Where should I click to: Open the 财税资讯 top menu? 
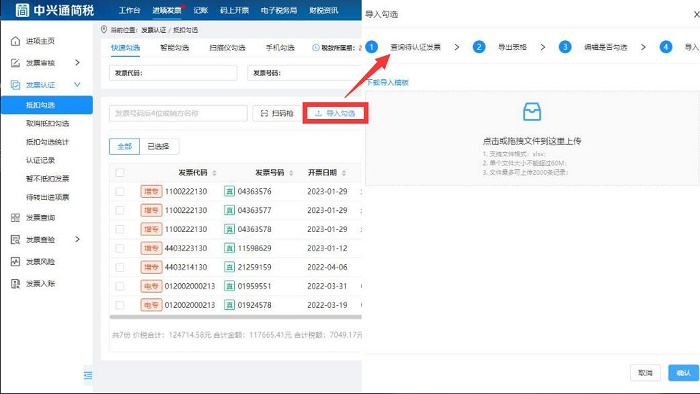click(324, 10)
